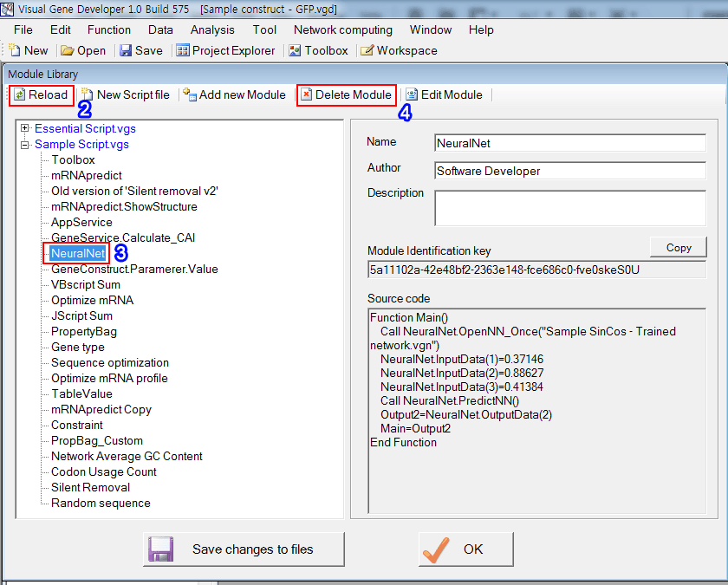This screenshot has height=585, width=728.
Task: Select Optimize mRNA profile module
Action: point(109,379)
